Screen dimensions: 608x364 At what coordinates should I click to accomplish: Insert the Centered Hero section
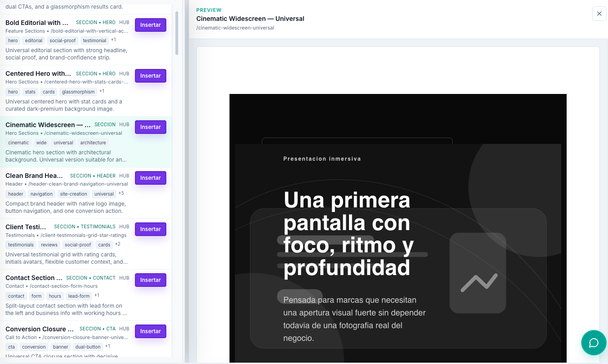coord(150,76)
